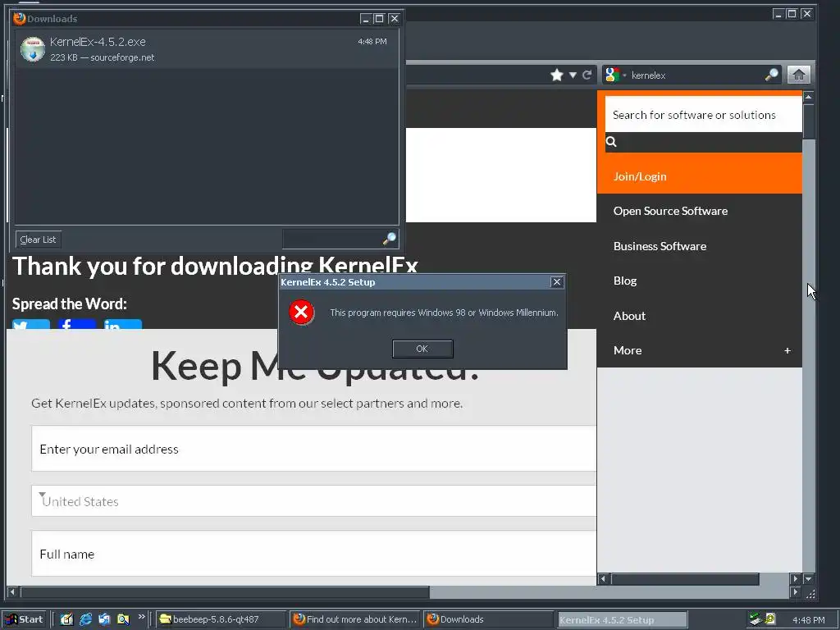Click the bottom horizontal scrollbar thumb

pos(225,592)
